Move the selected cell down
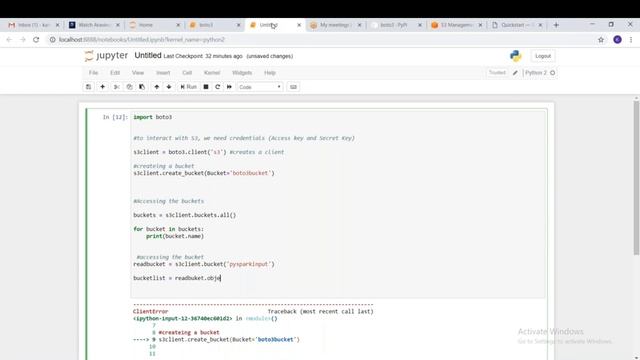The height and width of the screenshot is (360, 640). point(169,87)
